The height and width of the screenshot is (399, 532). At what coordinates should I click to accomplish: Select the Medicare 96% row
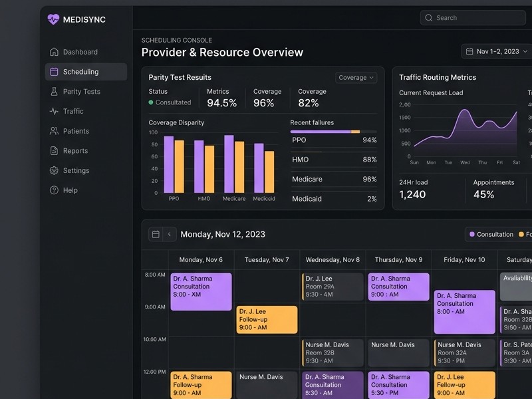click(334, 179)
